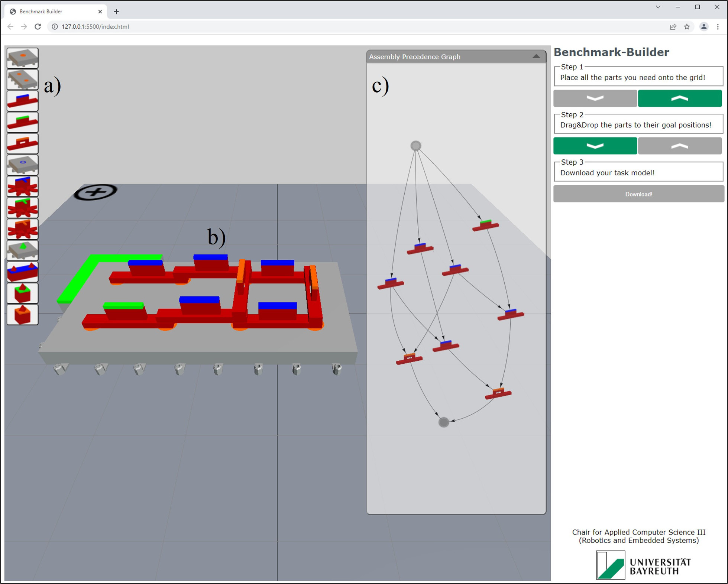Screen dimensions: 728x584
Task: Close the Benchmark Builder tab
Action: tap(100, 12)
